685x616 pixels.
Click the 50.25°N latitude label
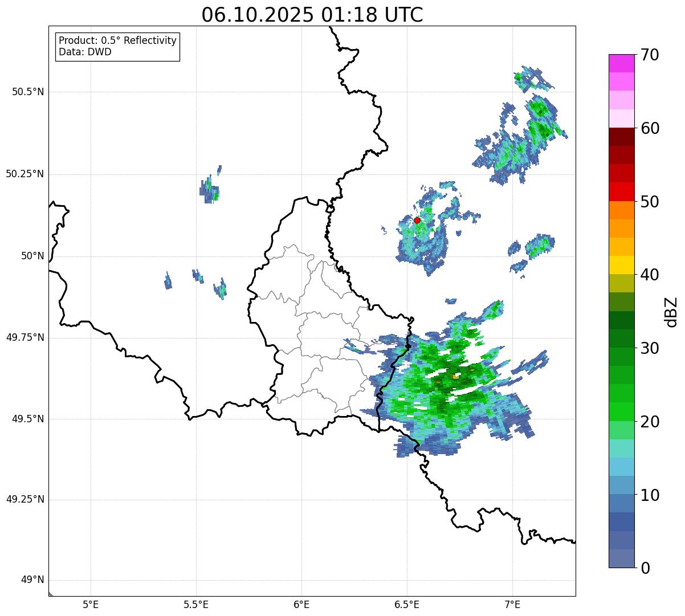pos(25,174)
